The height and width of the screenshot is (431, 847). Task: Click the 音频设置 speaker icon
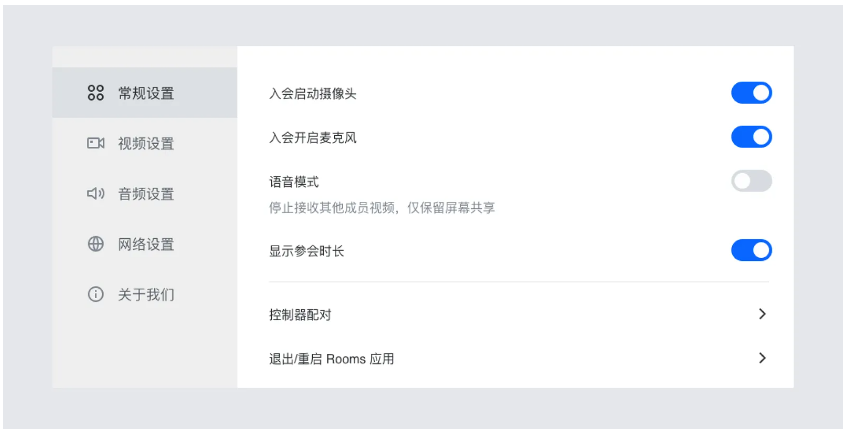tap(96, 194)
